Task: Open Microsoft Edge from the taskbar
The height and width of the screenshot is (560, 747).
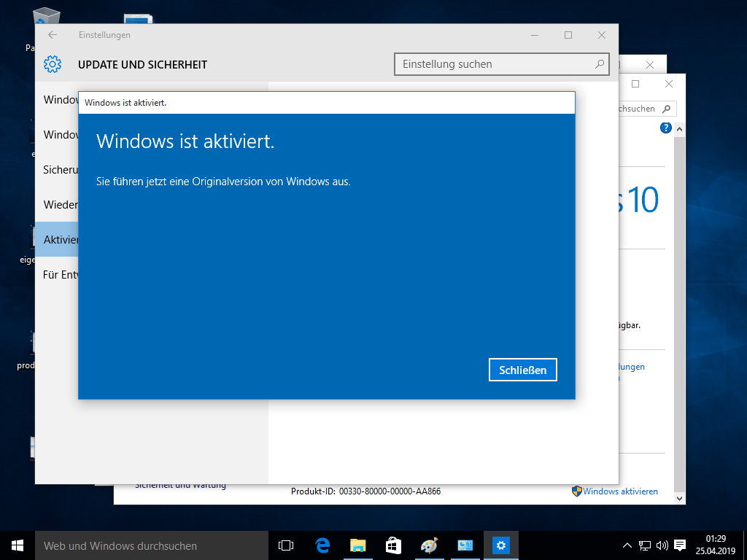Action: point(322,545)
